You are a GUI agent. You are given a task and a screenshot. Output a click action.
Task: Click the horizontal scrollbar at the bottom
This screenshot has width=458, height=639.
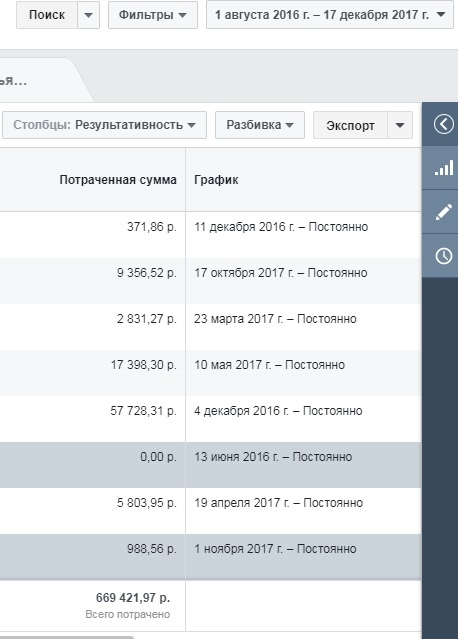tap(67, 637)
